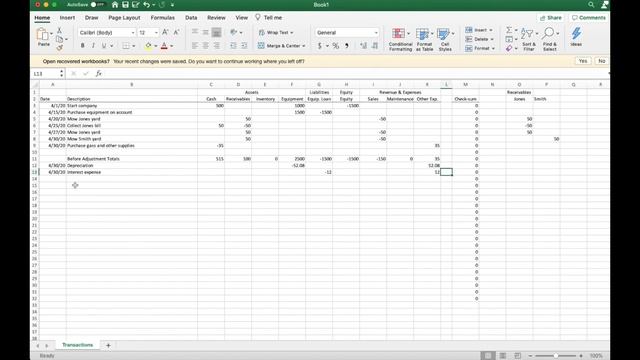Add a new sheet with plus button

pos(108,345)
